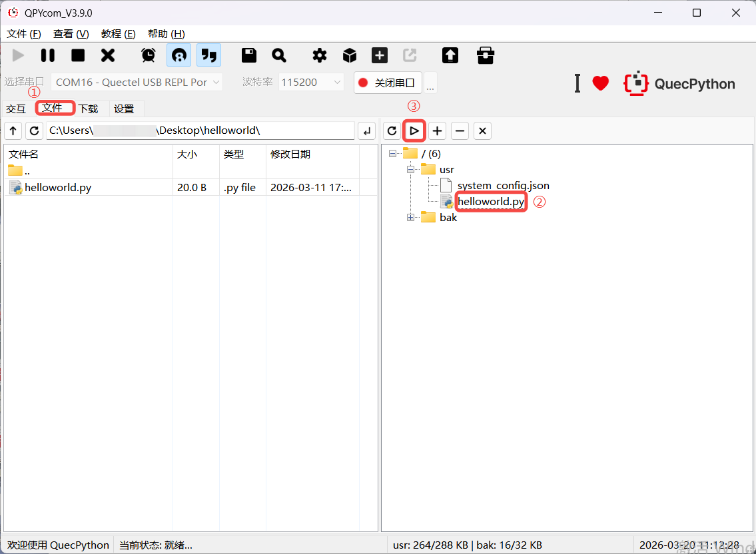Click the local path input field
Screen dimensions: 756x554
click(x=200, y=131)
